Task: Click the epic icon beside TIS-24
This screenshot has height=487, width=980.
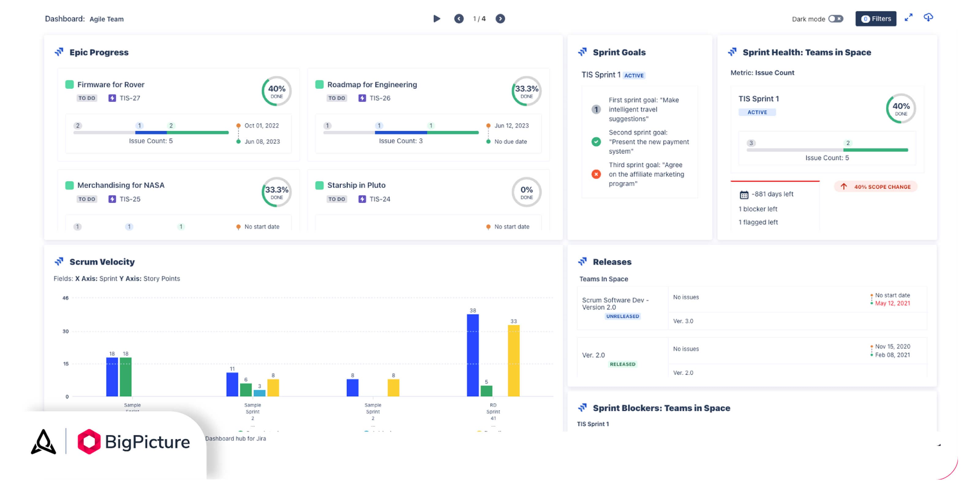Action: (362, 199)
